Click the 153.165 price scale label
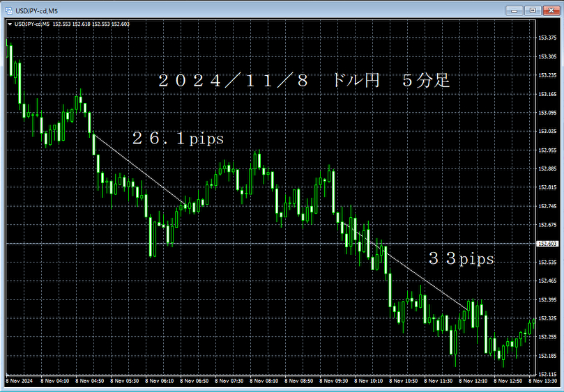Image resolution: width=564 pixels, height=392 pixels. point(547,94)
